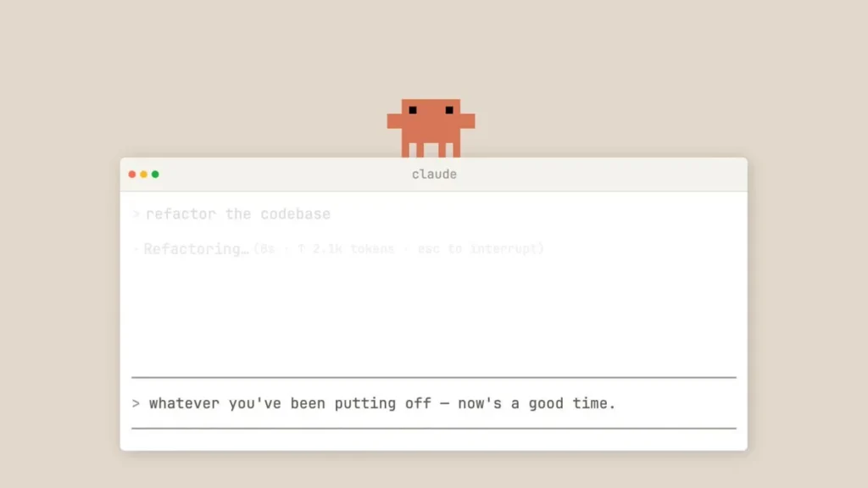The image size is (868, 488).
Task: Click the mascot's left outstretched arm
Action: 394,121
